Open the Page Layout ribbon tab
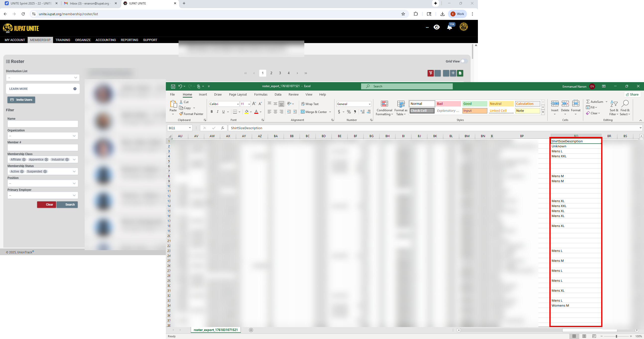The width and height of the screenshot is (644, 339). pos(238,94)
